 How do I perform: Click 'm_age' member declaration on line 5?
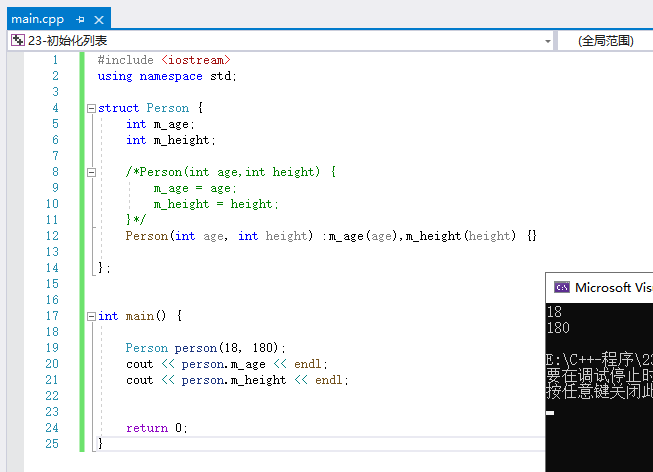171,124
